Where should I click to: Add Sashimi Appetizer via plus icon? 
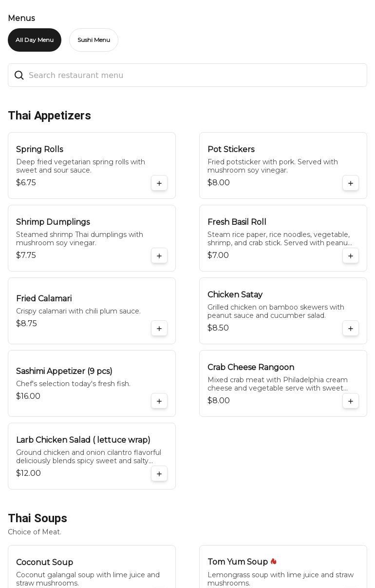click(x=159, y=401)
